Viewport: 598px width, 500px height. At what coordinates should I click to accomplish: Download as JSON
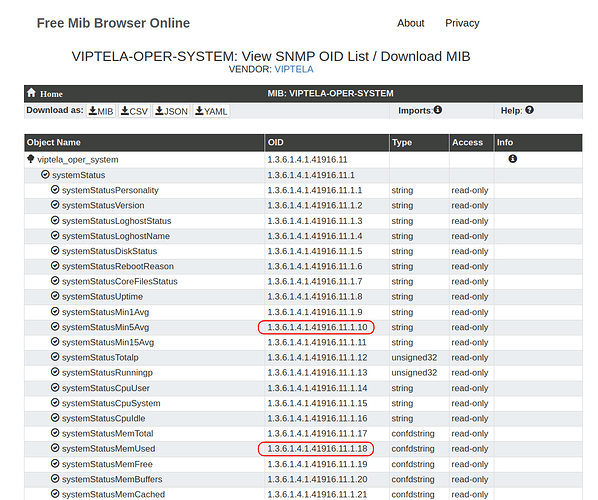[171, 111]
